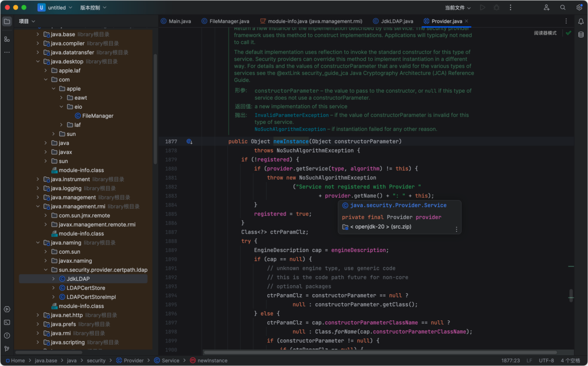Click the editor horizontal scrollbar
588x366 pixels.
pyautogui.click(x=380, y=352)
